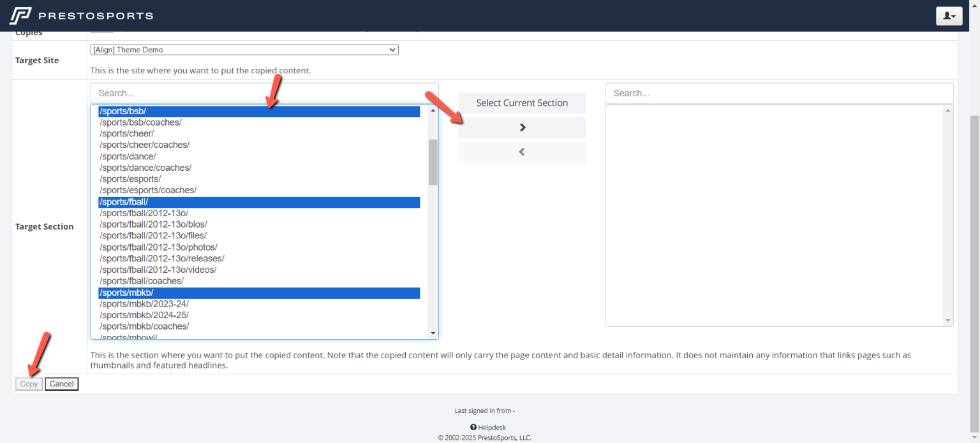980x443 pixels.
Task: Click the left arrow to remove sections
Action: (x=522, y=152)
